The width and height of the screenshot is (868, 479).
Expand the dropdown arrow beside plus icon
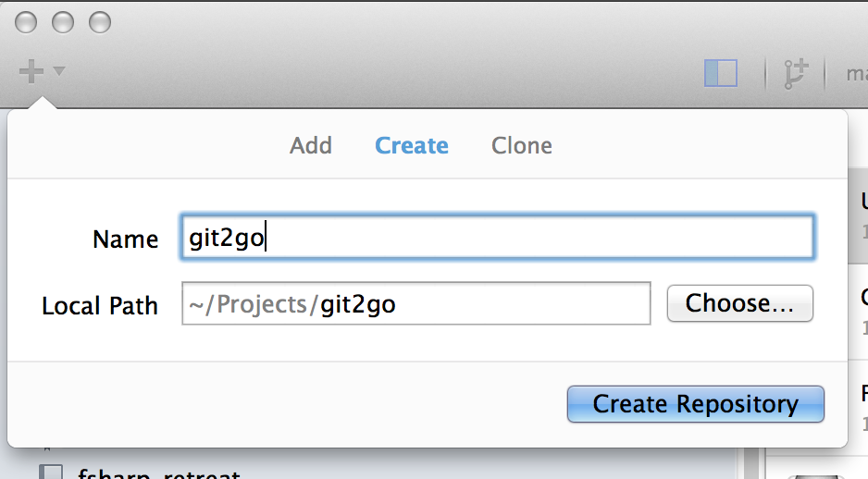(x=59, y=71)
